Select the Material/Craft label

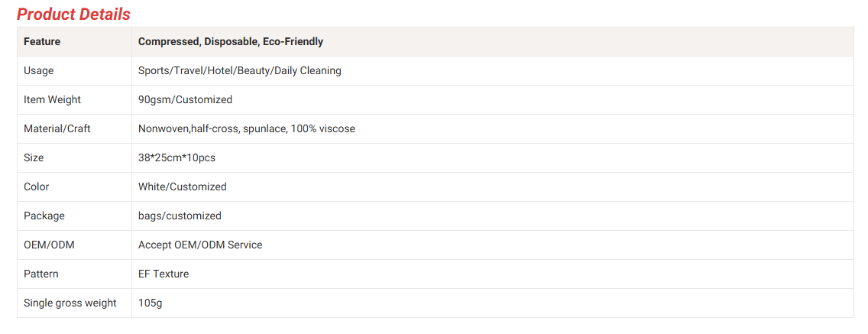click(x=57, y=128)
